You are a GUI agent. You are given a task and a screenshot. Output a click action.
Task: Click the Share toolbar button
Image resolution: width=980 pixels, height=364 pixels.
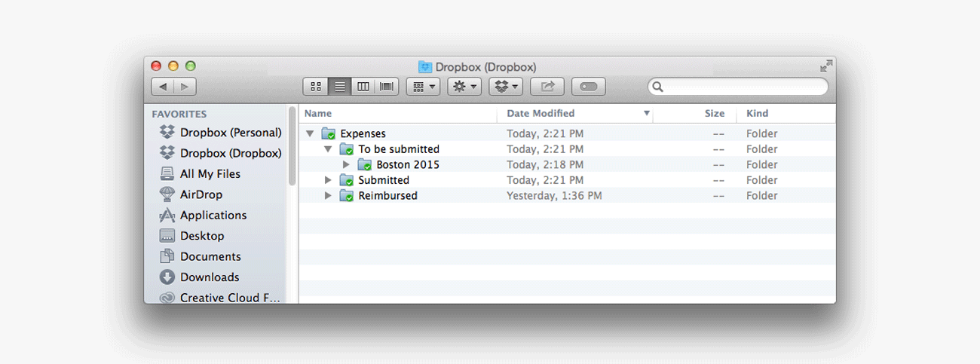click(547, 87)
